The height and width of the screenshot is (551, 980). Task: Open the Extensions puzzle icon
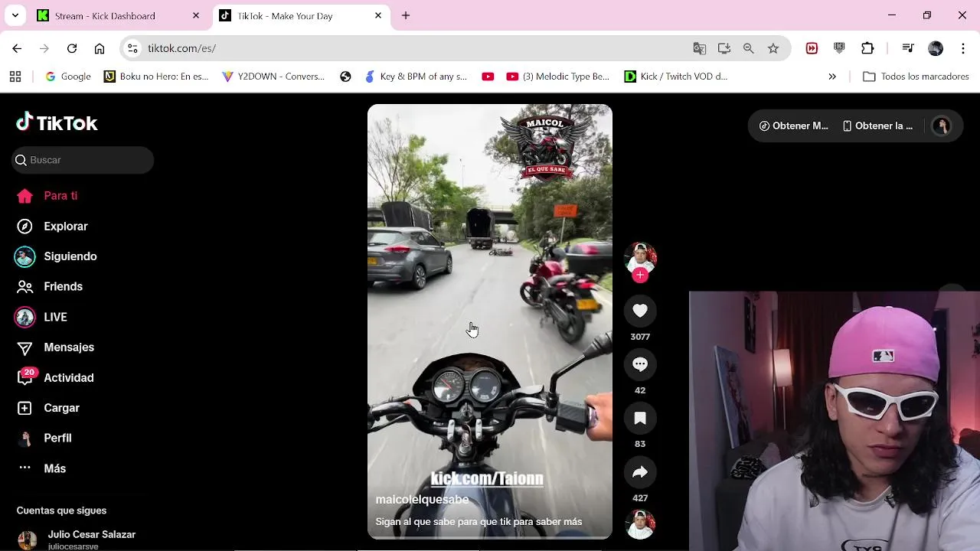(867, 48)
